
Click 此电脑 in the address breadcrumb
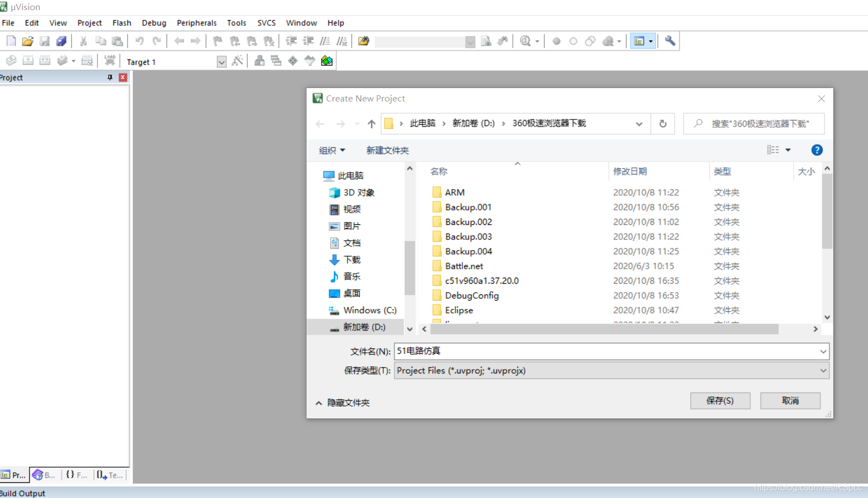click(423, 123)
